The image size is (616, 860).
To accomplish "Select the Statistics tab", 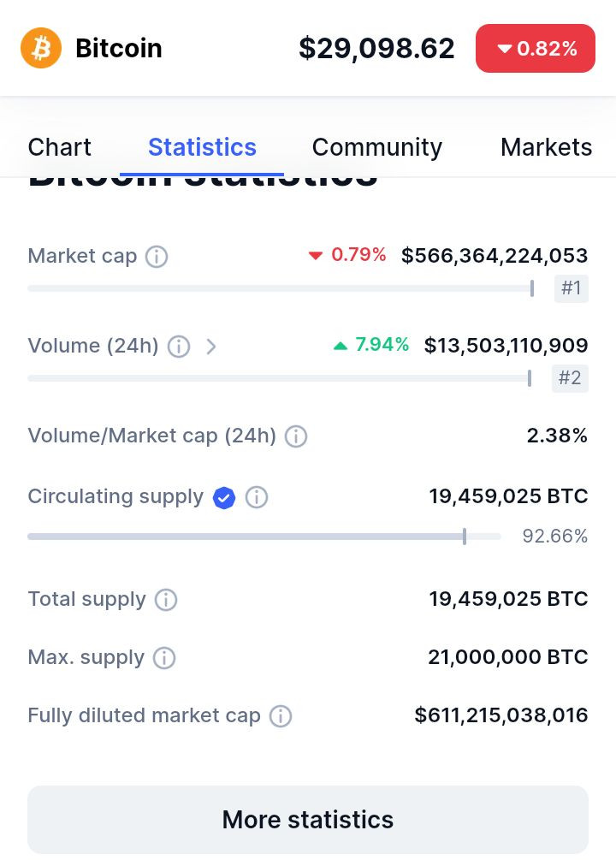I will click(202, 147).
